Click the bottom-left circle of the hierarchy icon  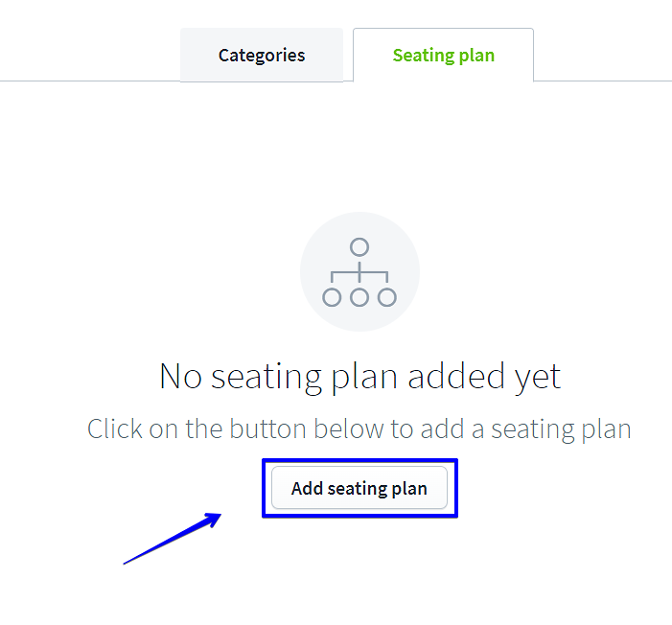[x=332, y=297]
